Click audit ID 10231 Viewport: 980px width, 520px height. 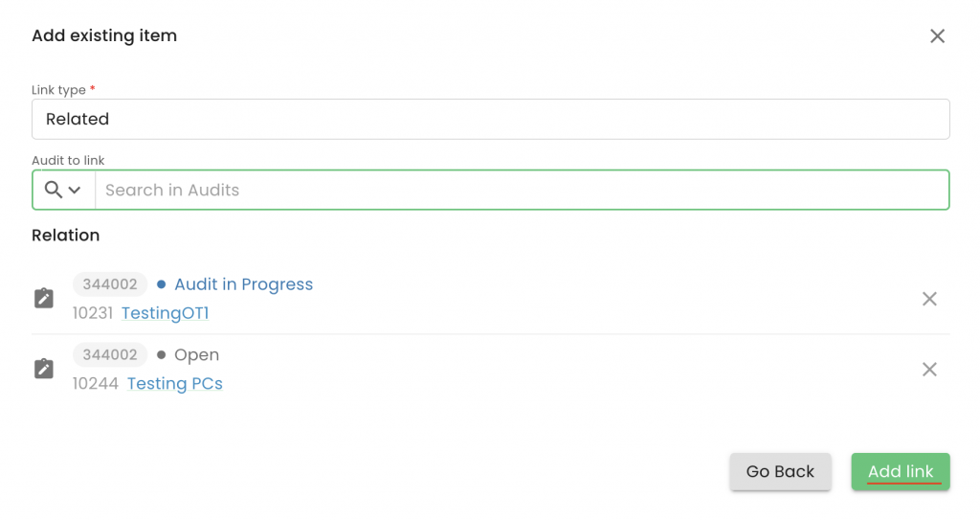tap(93, 313)
